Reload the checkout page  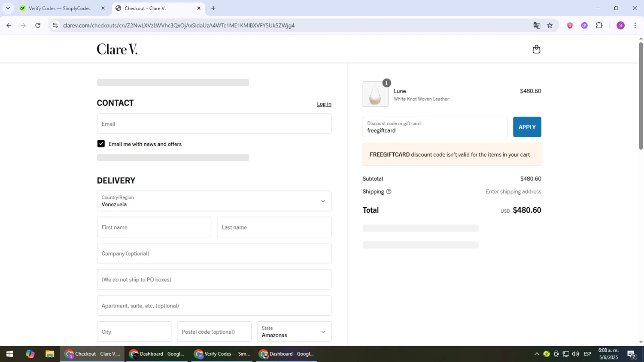pos(38,26)
